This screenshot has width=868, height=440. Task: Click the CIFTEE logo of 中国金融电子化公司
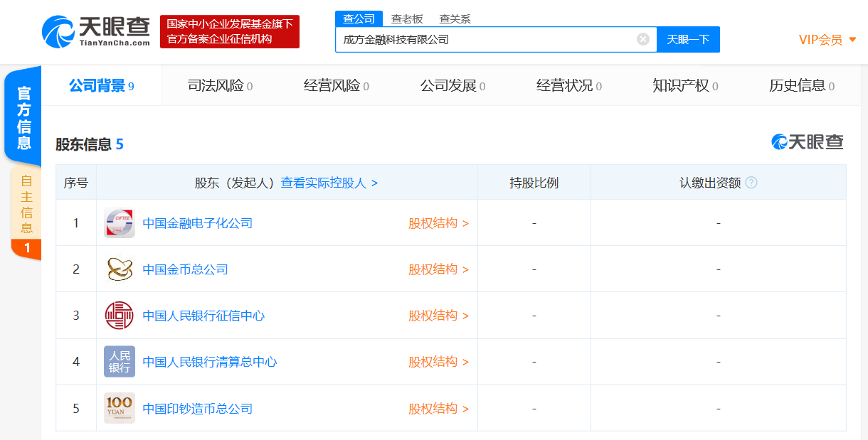[x=119, y=222]
